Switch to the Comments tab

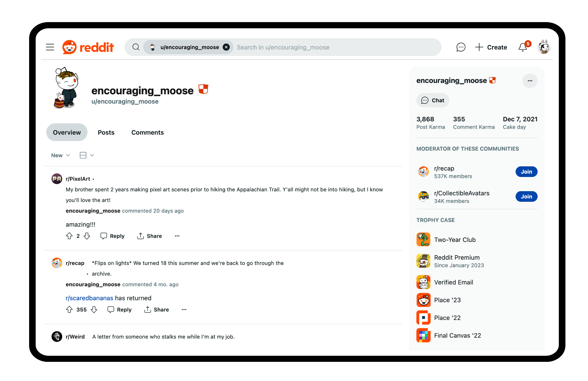147,133
